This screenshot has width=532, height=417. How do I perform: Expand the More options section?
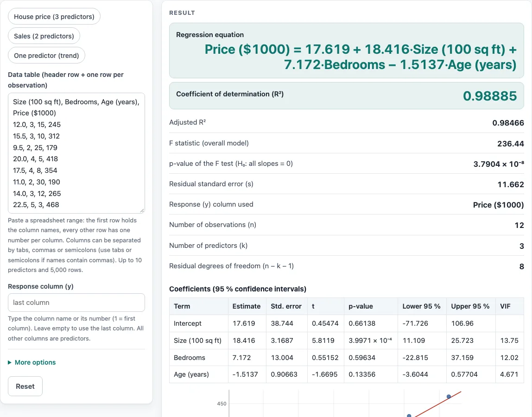[x=32, y=362]
